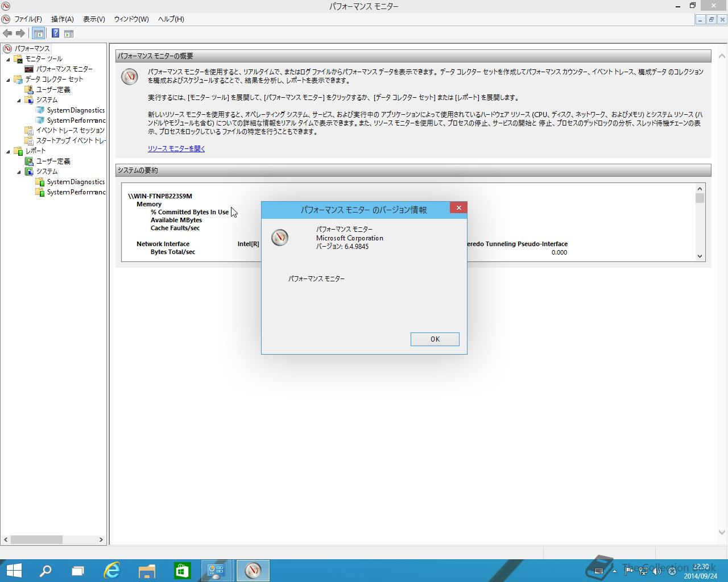Select System Performance report item

pyautogui.click(x=76, y=192)
